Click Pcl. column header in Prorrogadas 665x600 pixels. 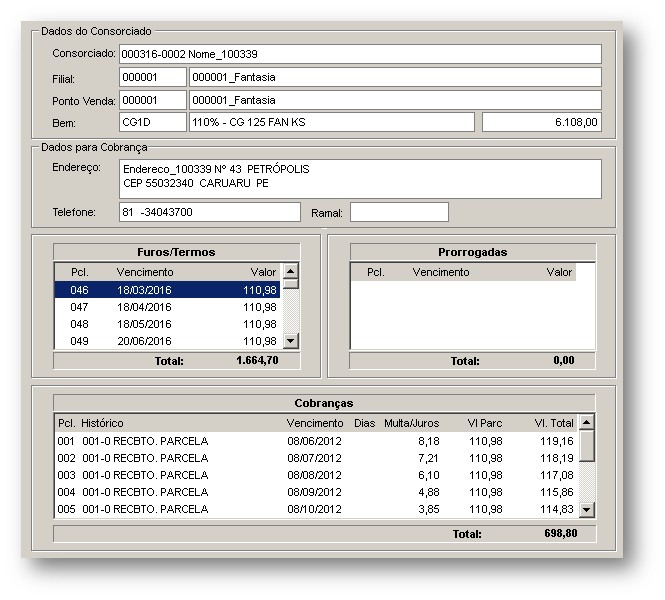tap(376, 272)
